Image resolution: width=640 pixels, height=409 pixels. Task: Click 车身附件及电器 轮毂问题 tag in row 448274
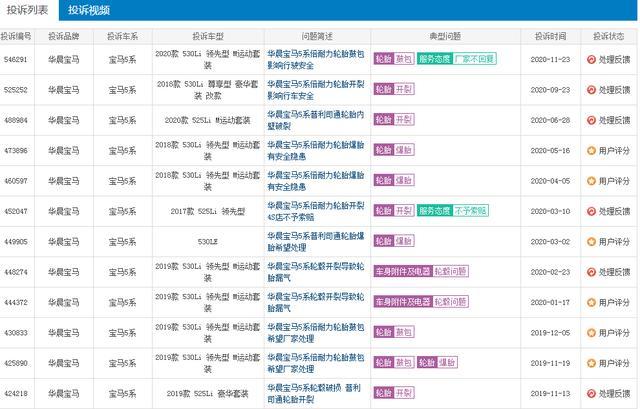pos(421,271)
